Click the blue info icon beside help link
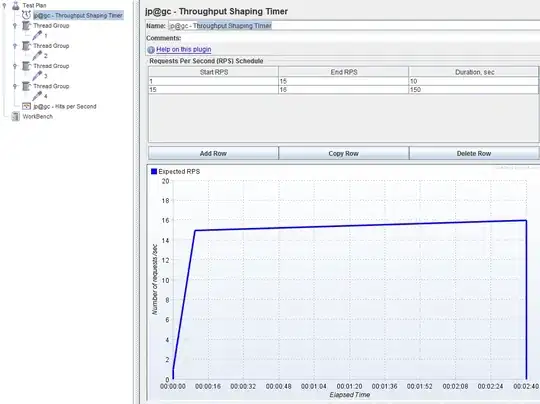 (x=151, y=50)
